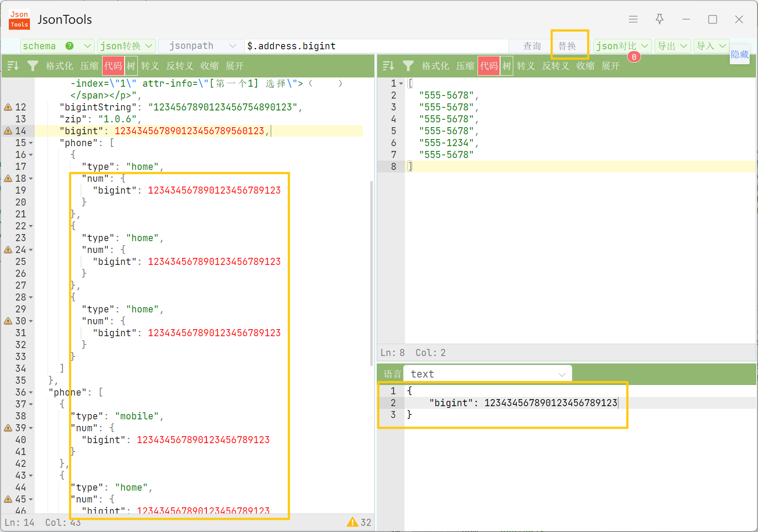This screenshot has height=532, width=758.
Task: Open the schema dropdown
Action: click(x=57, y=46)
